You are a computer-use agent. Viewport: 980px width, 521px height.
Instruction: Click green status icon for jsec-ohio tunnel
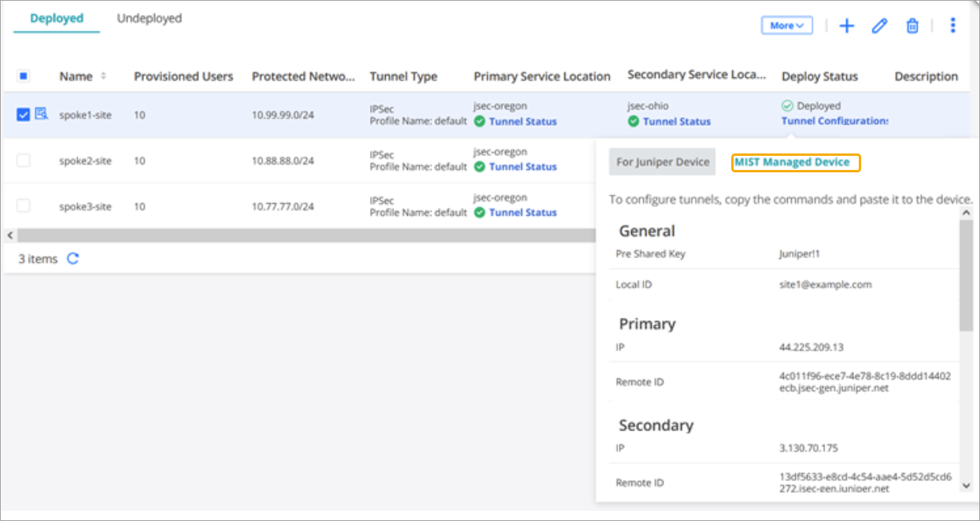click(x=633, y=122)
